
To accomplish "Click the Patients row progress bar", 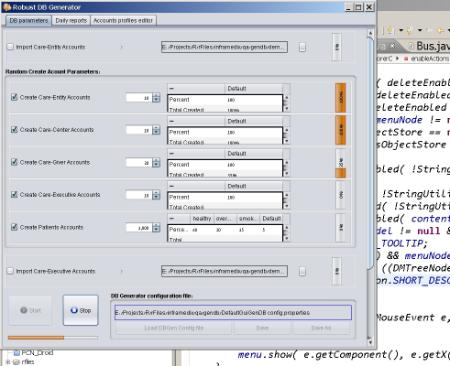I will tap(340, 227).
